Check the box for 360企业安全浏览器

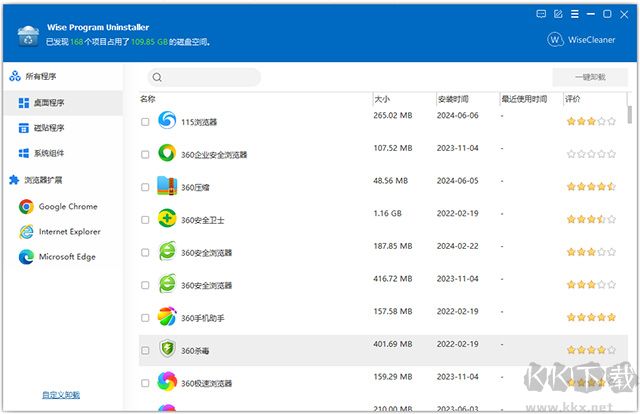tap(145, 154)
